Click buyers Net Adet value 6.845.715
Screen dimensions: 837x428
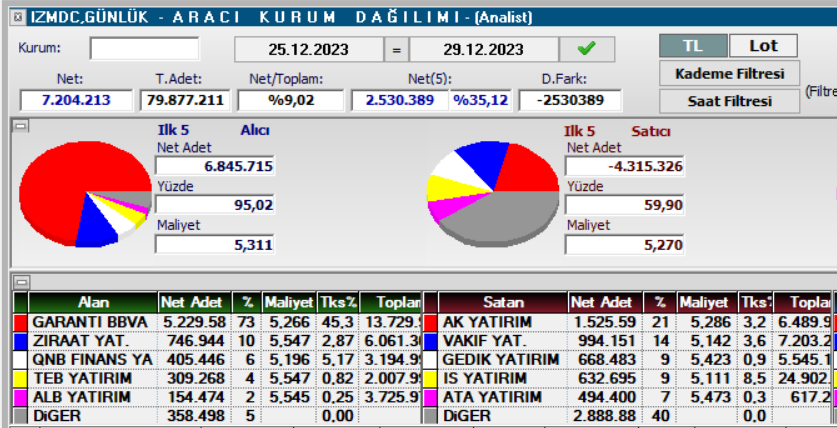215,166
